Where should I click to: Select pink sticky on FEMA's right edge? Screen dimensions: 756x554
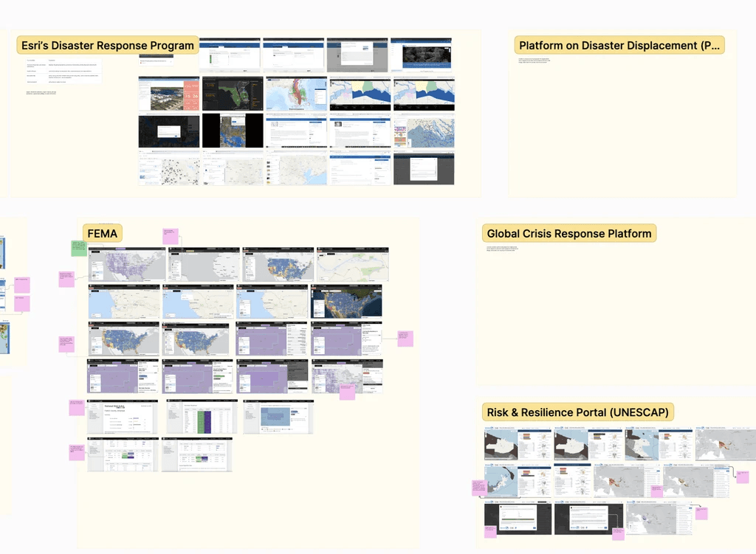coord(405,339)
